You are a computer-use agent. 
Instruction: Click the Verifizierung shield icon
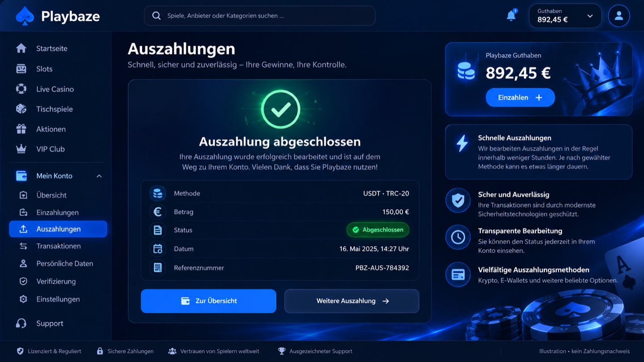[23, 281]
